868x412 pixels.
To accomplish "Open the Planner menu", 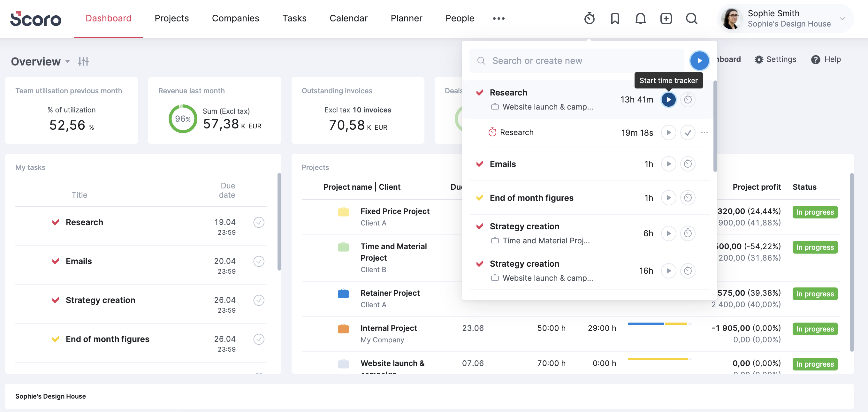I will 406,18.
